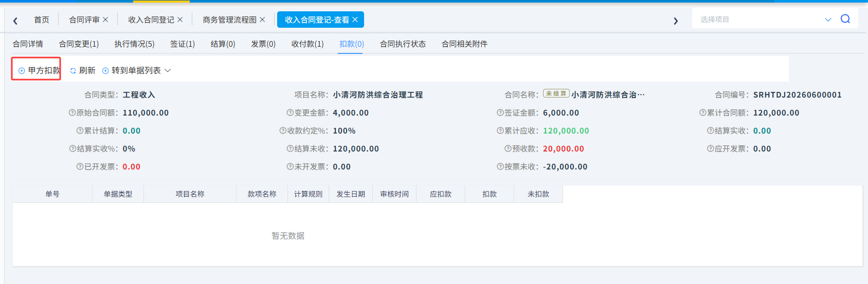Open the 结算(0) sub-tab
This screenshot has height=284, width=868.
223,44
